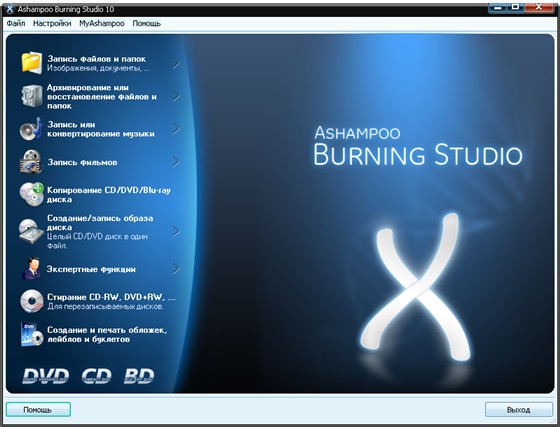The height and width of the screenshot is (427, 560).
Task: Click the Ashampoo app icon in title bar
Action: coord(10,9)
